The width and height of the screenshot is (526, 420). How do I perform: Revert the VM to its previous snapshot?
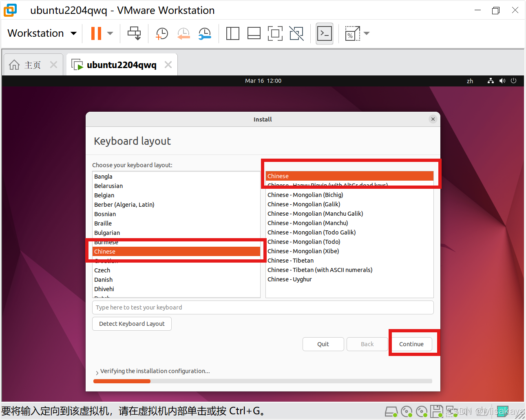click(x=183, y=33)
